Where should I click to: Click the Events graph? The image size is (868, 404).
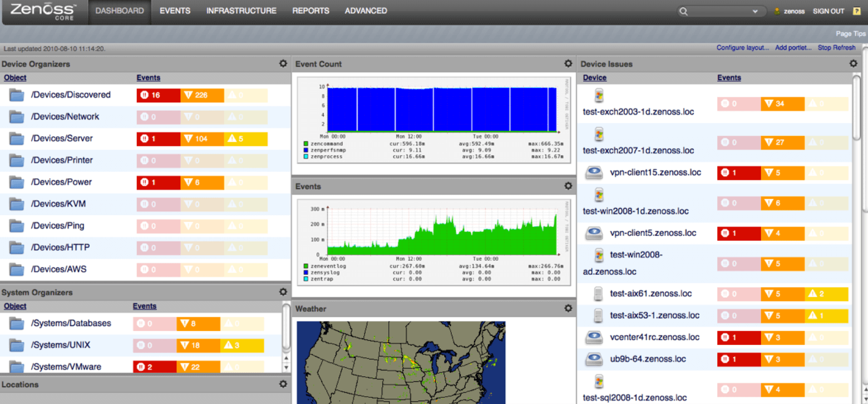click(433, 242)
